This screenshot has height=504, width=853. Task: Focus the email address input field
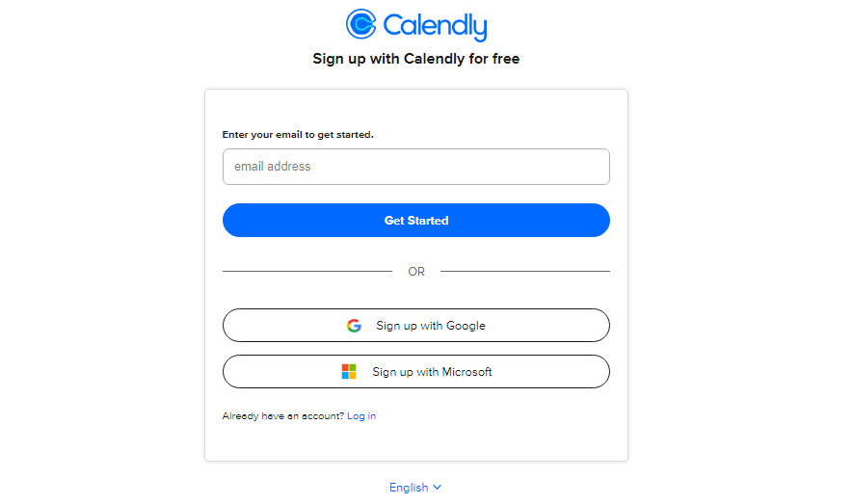416,167
